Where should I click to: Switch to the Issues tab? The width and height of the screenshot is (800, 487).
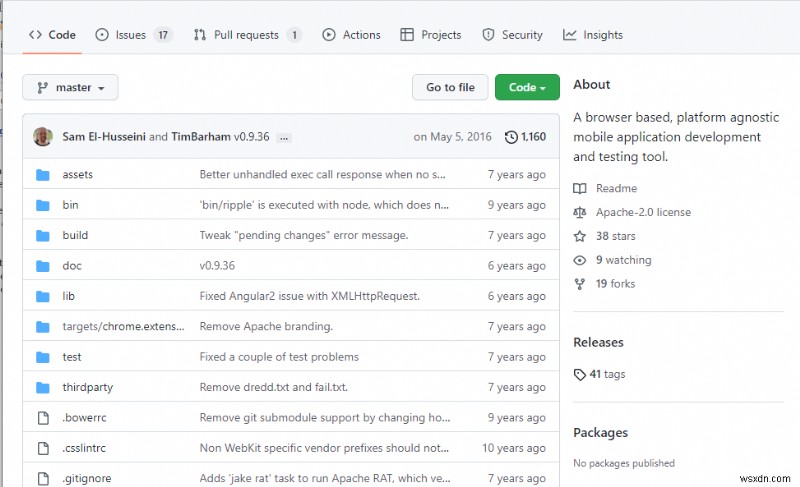pos(132,35)
